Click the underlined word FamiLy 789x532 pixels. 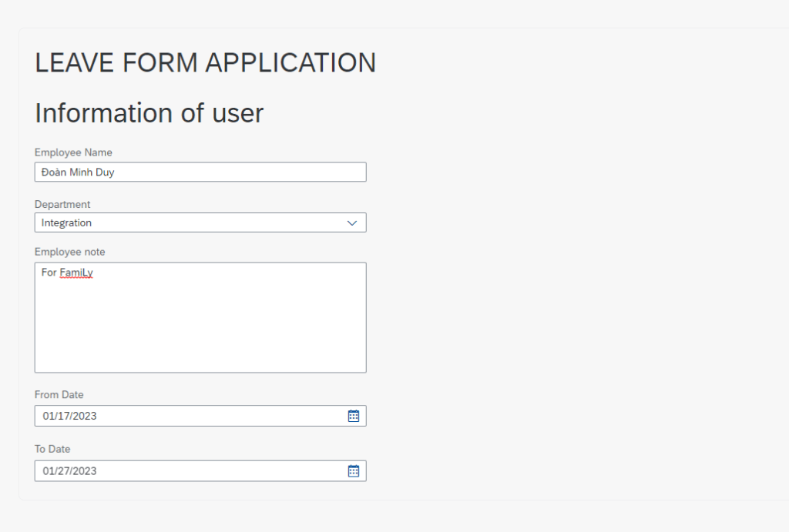click(x=76, y=273)
